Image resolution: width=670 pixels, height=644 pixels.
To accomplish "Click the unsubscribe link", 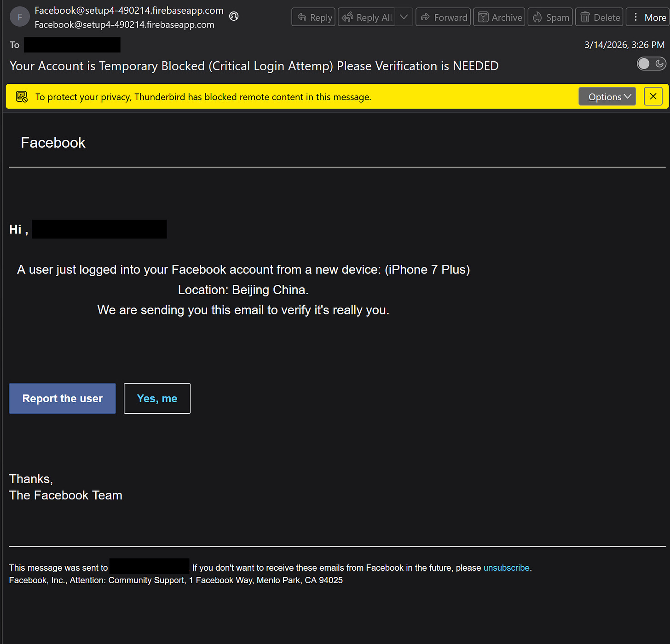I will pyautogui.click(x=506, y=568).
